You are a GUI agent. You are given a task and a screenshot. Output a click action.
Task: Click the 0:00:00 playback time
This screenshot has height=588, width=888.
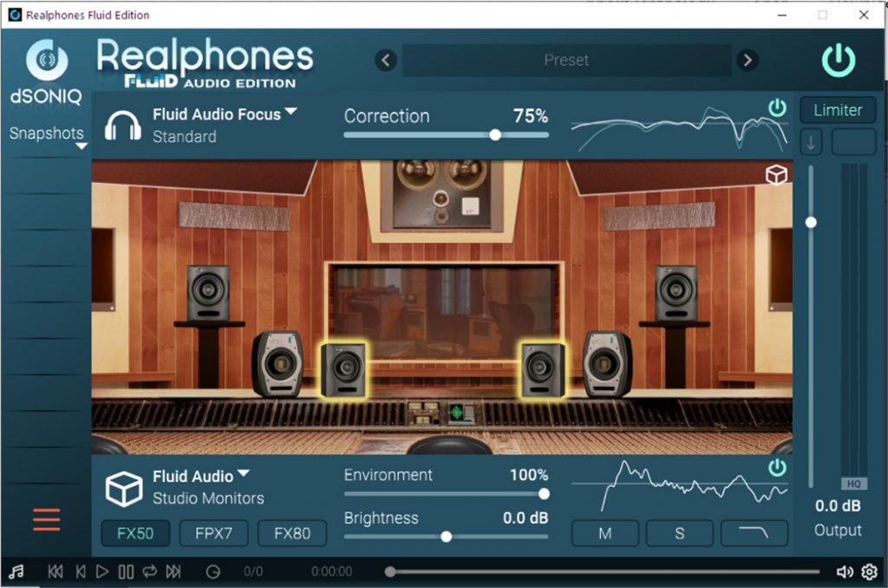coord(331,572)
